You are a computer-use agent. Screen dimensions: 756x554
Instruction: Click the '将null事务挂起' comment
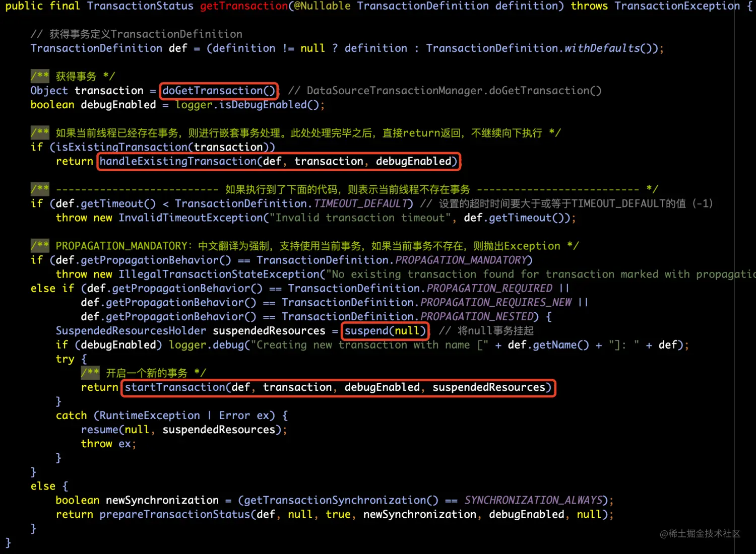(486, 331)
